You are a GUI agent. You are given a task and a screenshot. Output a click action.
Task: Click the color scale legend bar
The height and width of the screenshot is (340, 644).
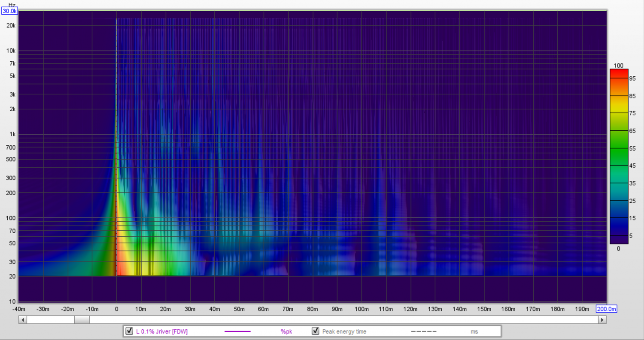point(619,156)
